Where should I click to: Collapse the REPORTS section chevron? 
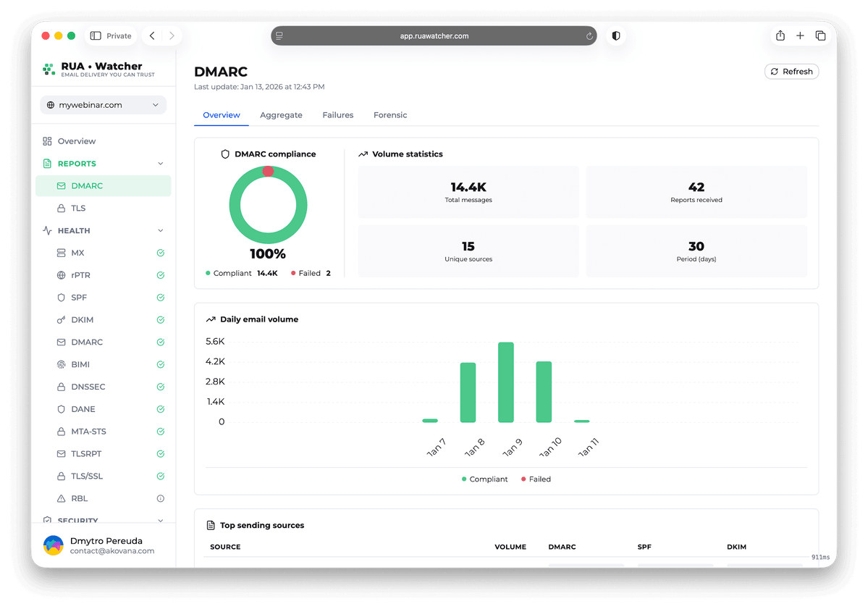point(161,164)
